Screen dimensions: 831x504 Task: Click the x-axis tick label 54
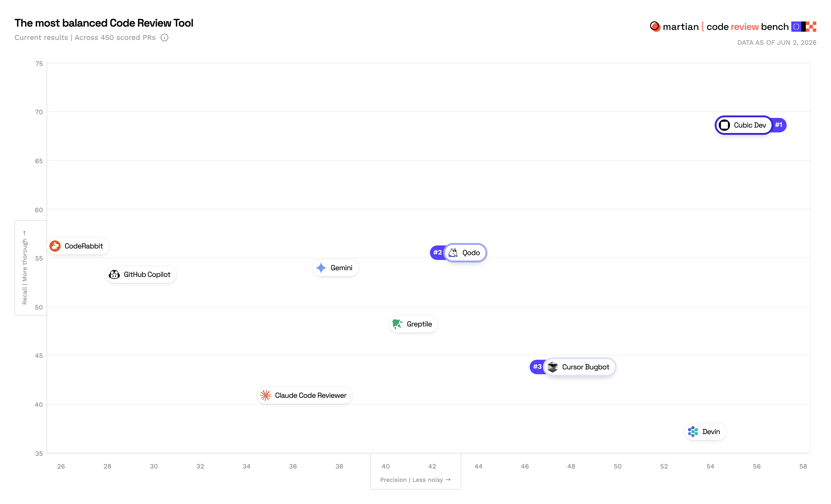pyautogui.click(x=711, y=466)
